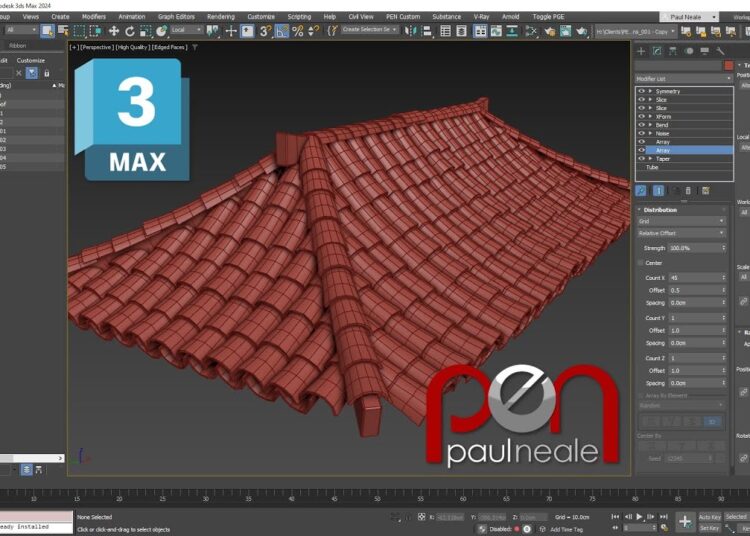Open the Rendering menu
The width and height of the screenshot is (750, 536).
click(221, 17)
